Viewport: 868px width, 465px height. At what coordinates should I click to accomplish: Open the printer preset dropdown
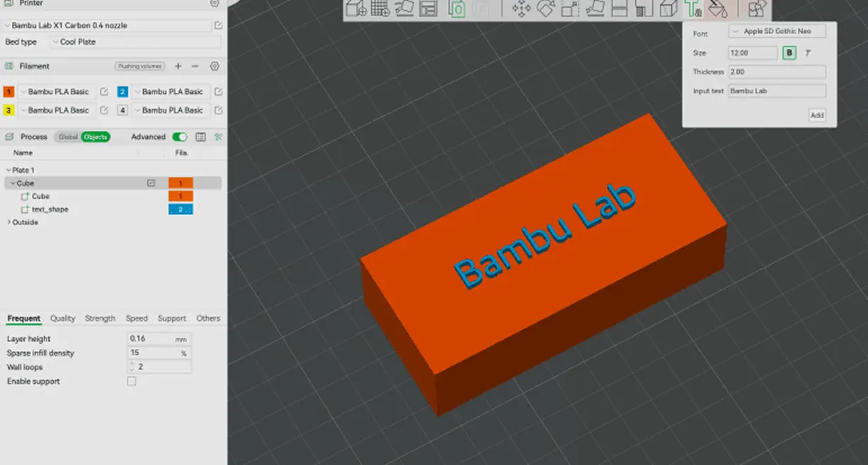pyautogui.click(x=108, y=25)
